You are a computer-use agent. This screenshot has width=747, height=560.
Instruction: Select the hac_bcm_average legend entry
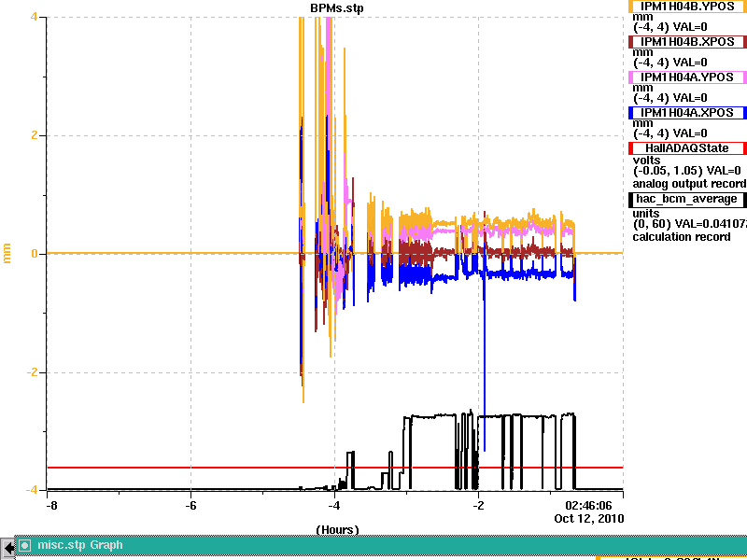tap(687, 199)
